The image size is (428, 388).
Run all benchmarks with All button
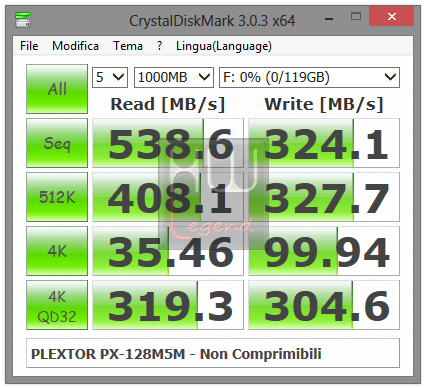(x=57, y=89)
